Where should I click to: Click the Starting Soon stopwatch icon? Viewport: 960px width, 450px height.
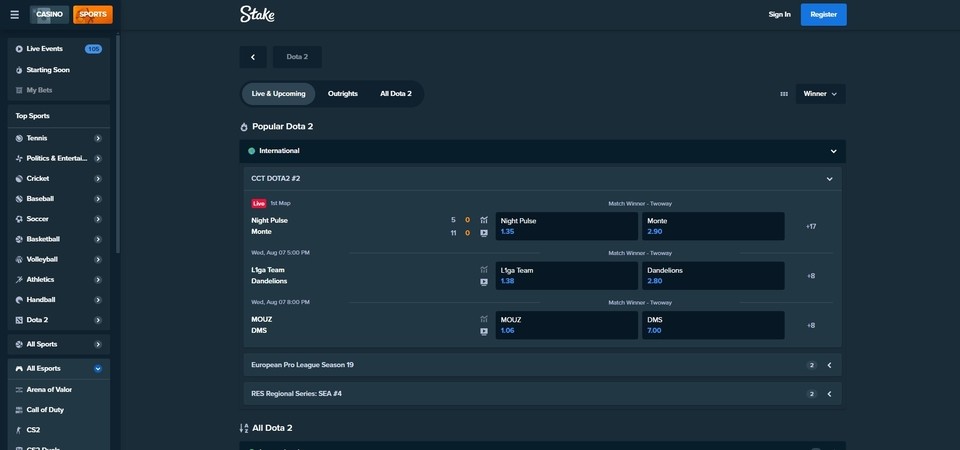[19, 70]
